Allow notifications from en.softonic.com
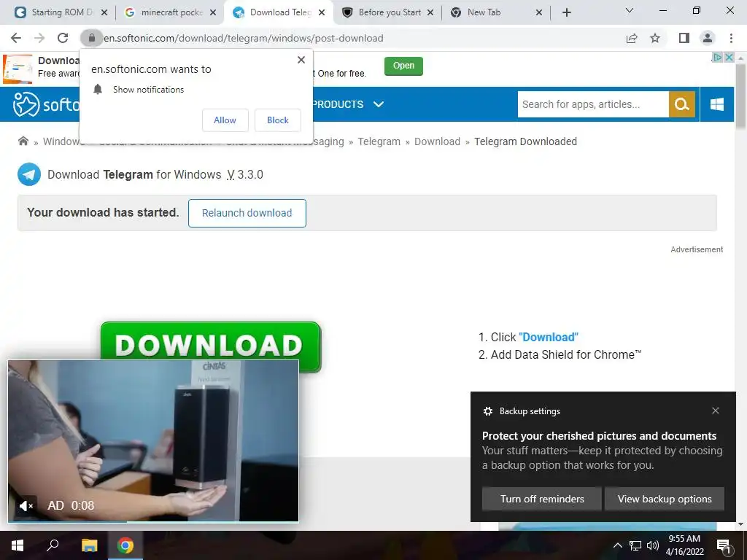The height and width of the screenshot is (560, 747). (x=225, y=120)
